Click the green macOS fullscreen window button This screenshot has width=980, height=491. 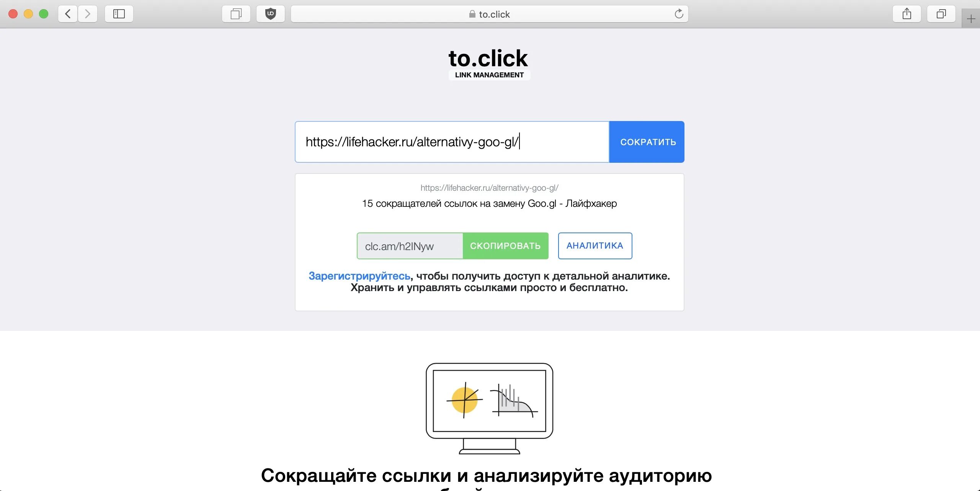[x=44, y=14]
